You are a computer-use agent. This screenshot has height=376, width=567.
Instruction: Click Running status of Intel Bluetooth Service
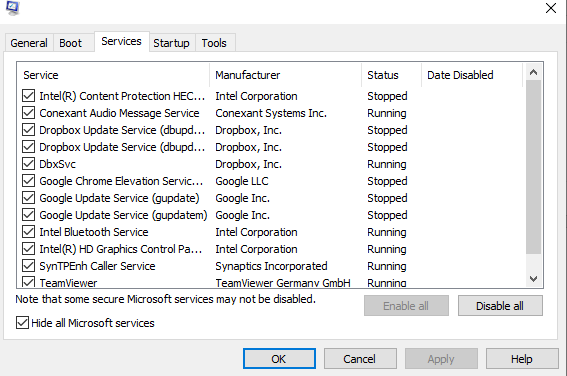pos(387,232)
